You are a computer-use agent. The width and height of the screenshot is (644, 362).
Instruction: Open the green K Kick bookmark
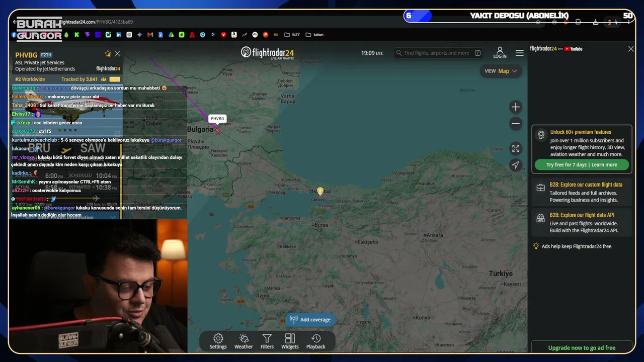pos(76,35)
